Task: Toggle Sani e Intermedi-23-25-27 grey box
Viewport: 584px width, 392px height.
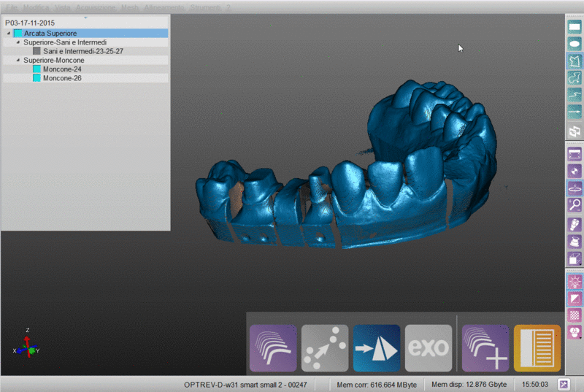Action: [36, 52]
